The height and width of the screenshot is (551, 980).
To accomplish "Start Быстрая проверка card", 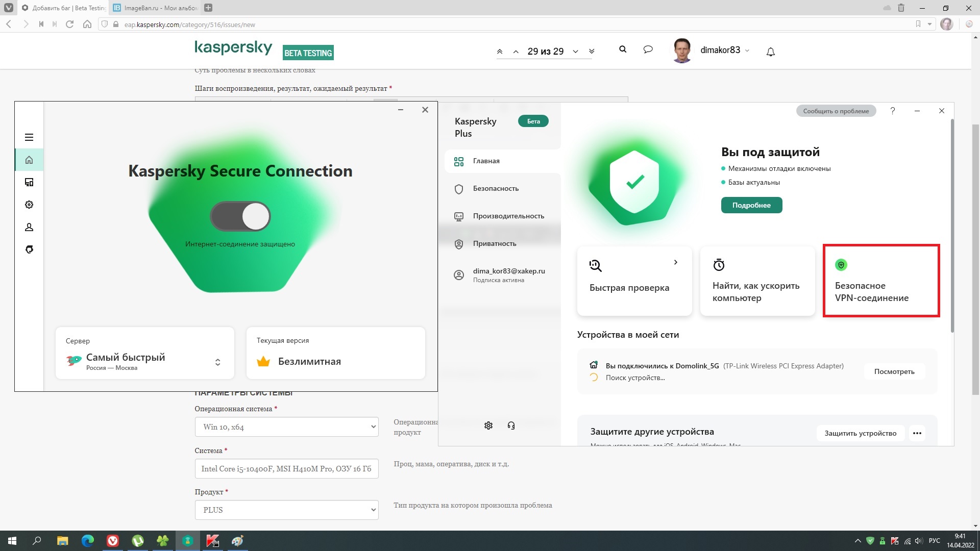I will point(634,281).
